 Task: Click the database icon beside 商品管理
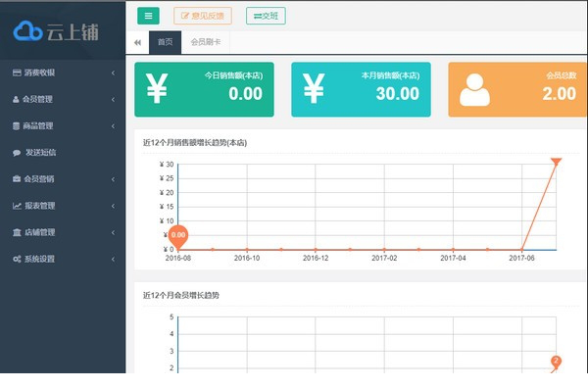click(x=16, y=126)
